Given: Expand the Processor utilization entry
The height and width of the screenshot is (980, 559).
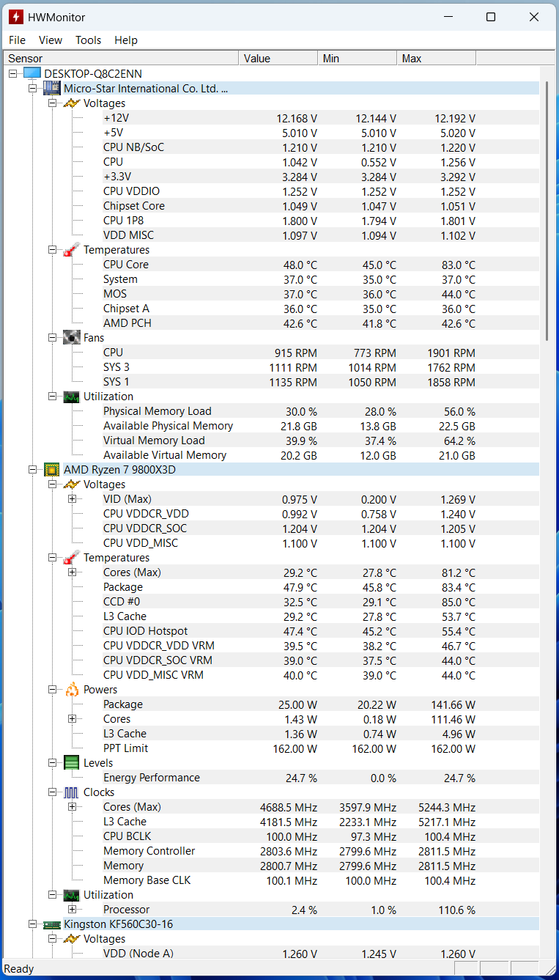Looking at the screenshot, I should pyautogui.click(x=72, y=910).
